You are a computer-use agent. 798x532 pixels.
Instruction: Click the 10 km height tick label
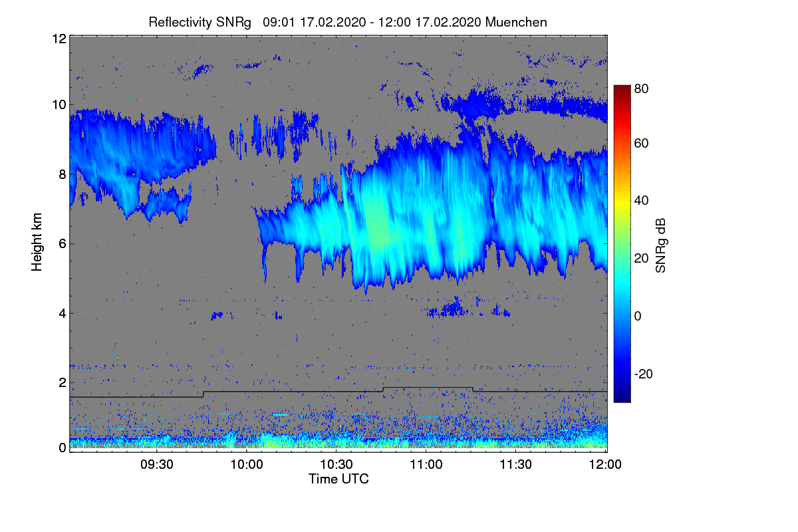click(59, 104)
